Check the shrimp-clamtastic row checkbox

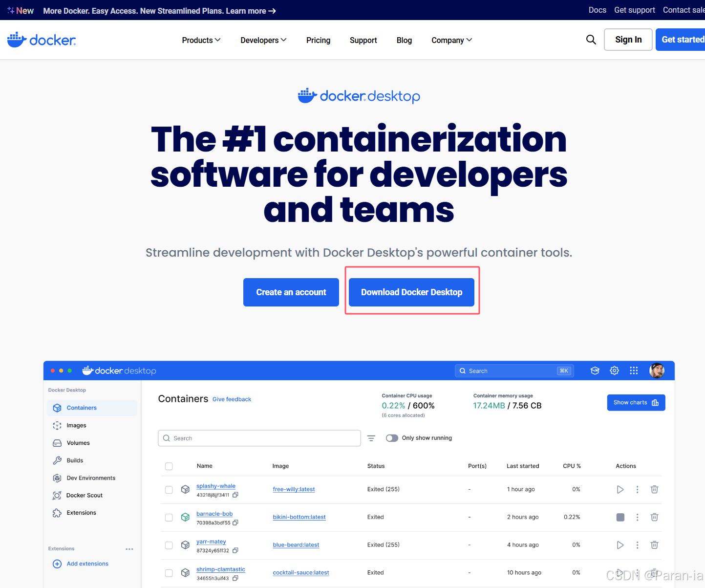[169, 573]
